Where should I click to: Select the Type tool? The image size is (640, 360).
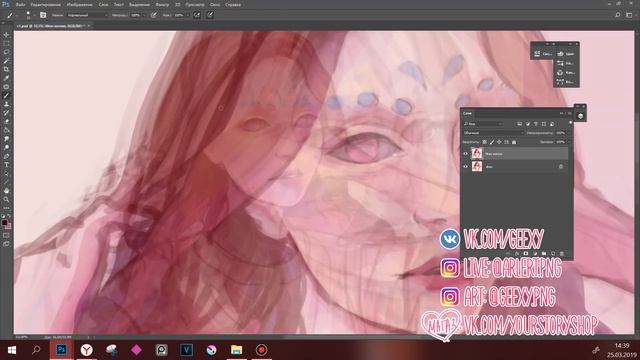tap(6, 164)
